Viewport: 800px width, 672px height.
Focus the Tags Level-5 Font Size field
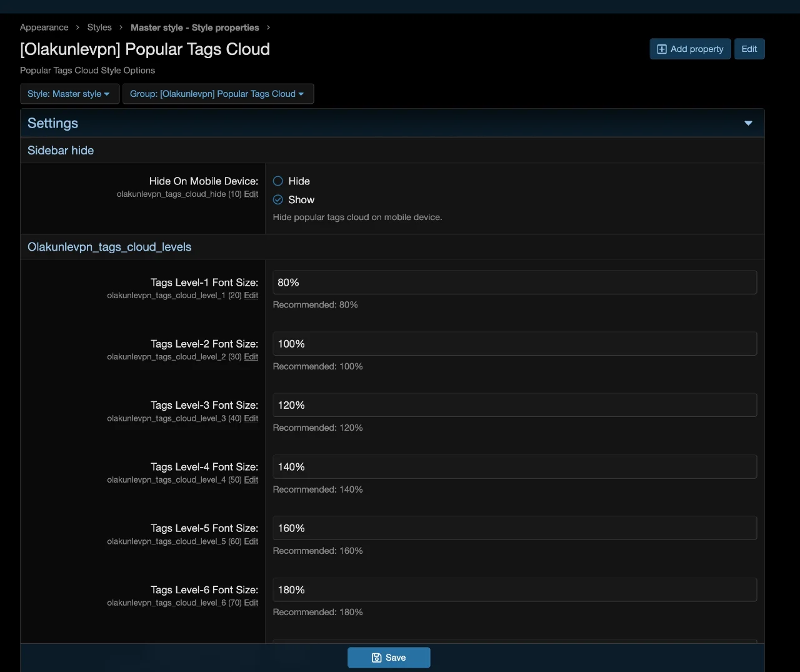coord(514,528)
